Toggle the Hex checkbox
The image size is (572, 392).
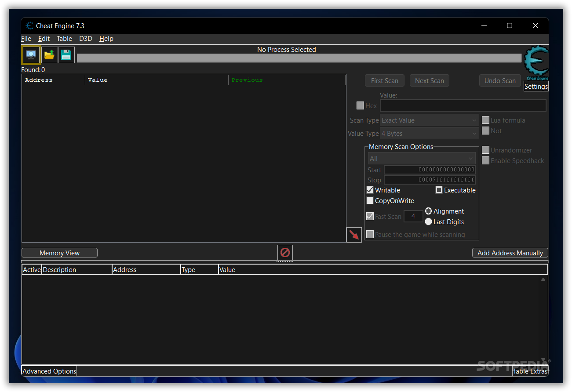360,105
